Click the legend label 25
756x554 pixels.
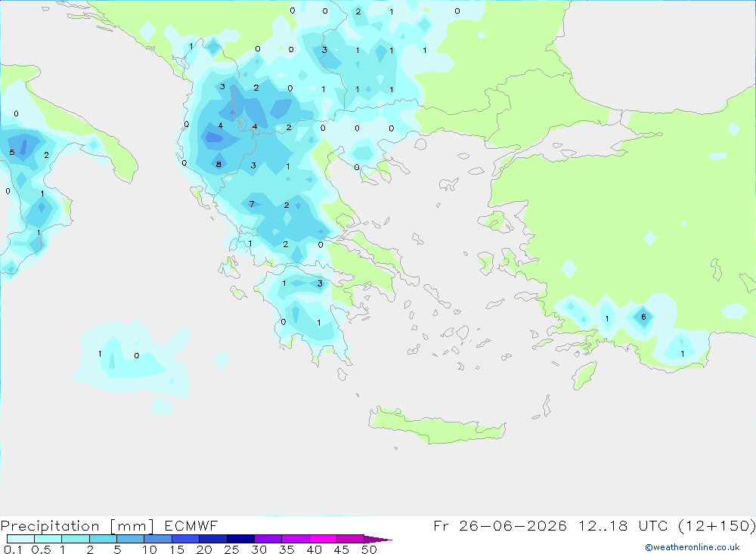coord(231,549)
